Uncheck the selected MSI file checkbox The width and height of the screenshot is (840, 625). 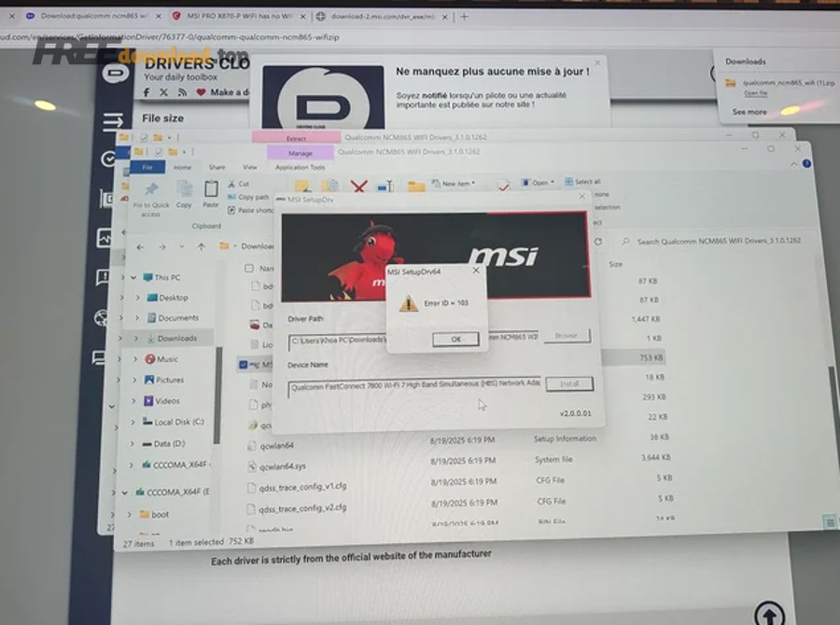tap(244, 365)
